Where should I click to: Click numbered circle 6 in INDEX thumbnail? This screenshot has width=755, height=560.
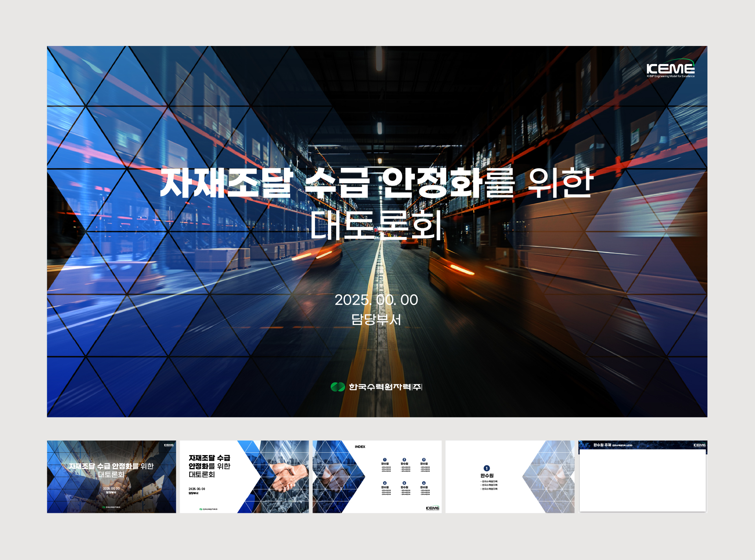coord(424,483)
